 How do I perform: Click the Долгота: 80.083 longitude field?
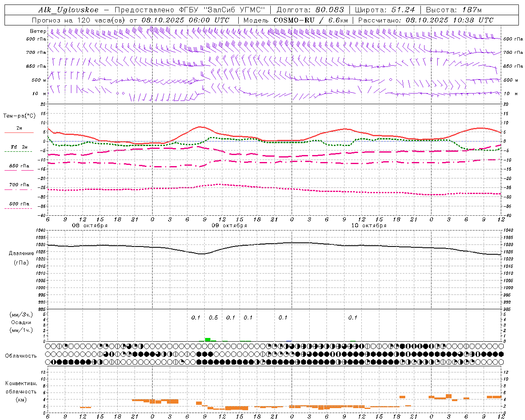(x=310, y=10)
